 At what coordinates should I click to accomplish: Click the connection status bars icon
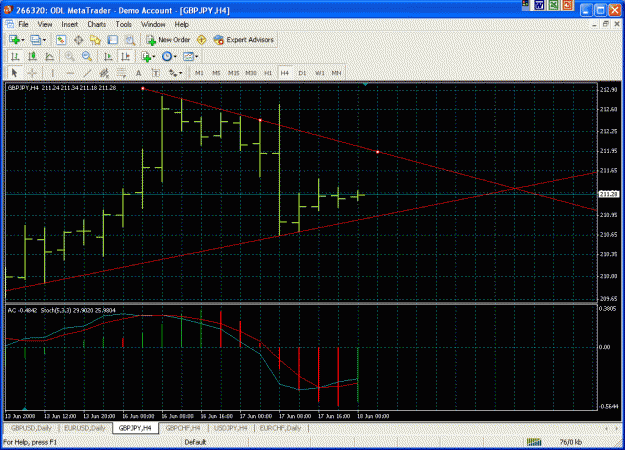(534, 442)
